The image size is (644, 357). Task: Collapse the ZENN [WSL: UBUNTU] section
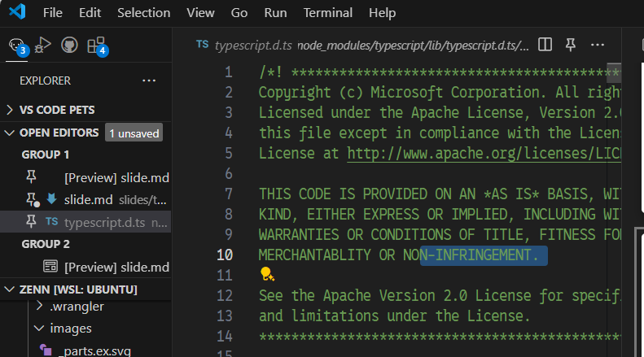[x=9, y=290]
